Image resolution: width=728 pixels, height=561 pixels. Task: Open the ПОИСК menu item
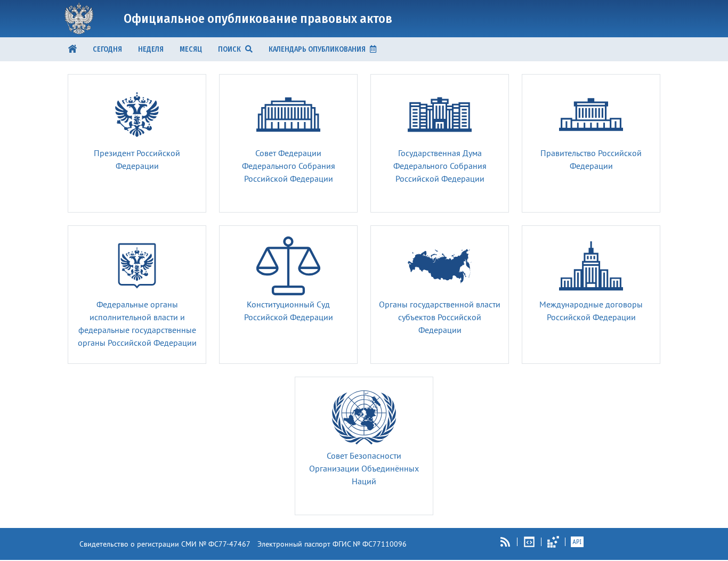[235, 49]
